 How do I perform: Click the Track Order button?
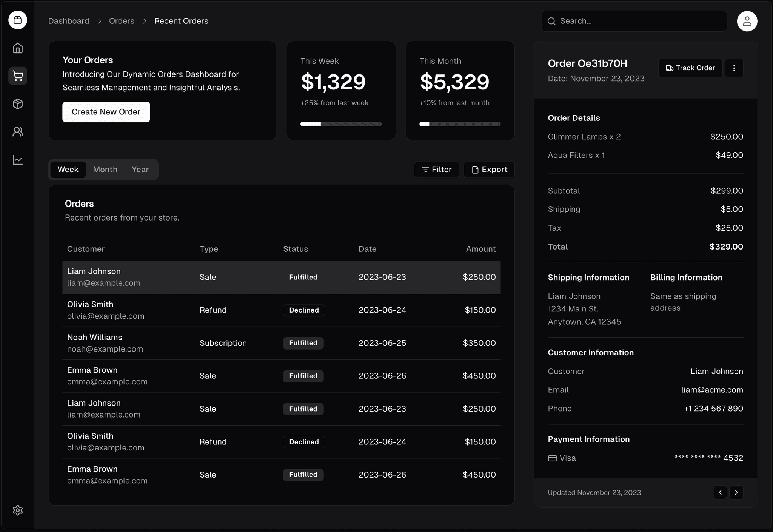click(690, 68)
